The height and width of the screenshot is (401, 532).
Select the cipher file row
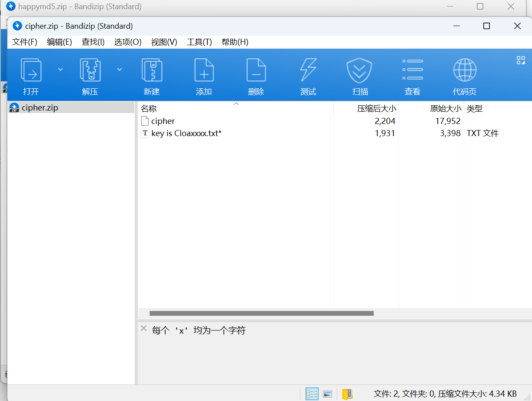pos(335,121)
